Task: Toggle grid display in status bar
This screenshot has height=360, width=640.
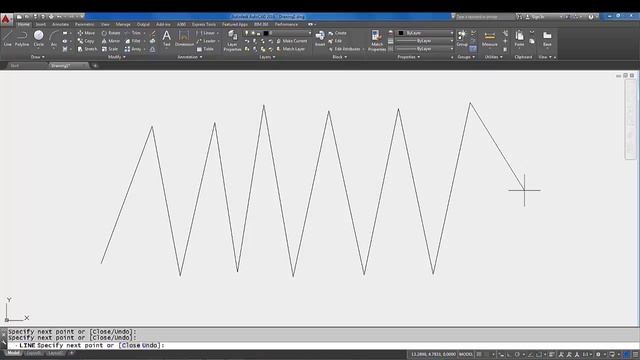Action: 480,354
